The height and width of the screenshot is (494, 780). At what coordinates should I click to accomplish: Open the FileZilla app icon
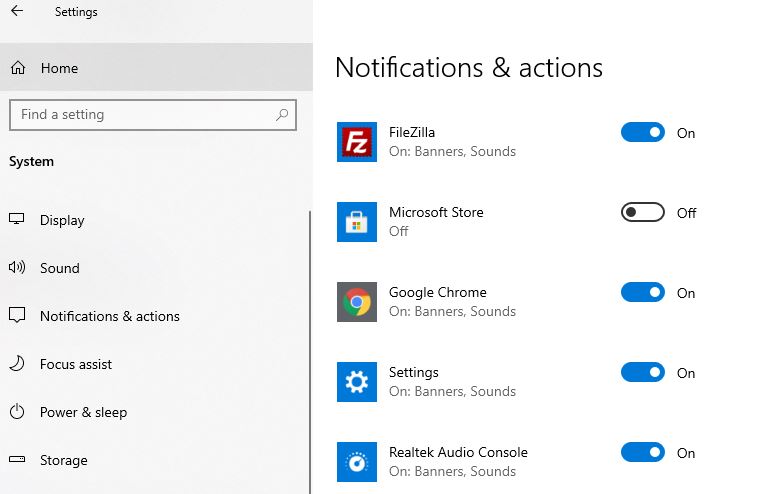tap(357, 142)
